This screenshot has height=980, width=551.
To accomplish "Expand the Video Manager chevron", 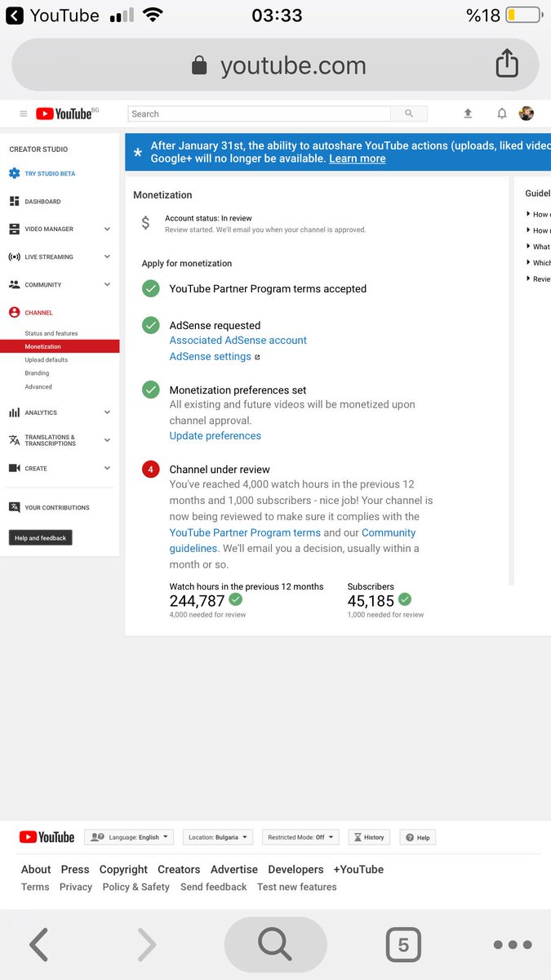I will [x=107, y=229].
